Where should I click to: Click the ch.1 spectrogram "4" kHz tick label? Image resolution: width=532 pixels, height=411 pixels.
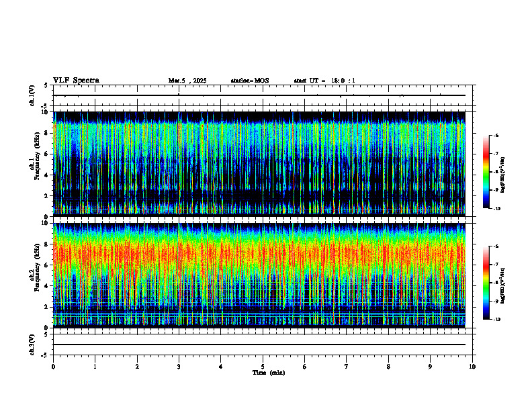pyautogui.click(x=46, y=175)
